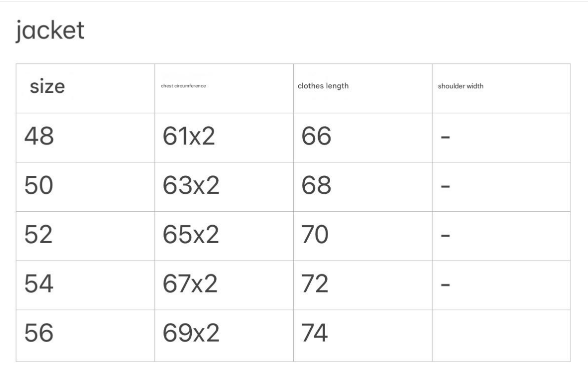The height and width of the screenshot is (369, 588).
Task: Select the size 56 cell
Action: 39,333
